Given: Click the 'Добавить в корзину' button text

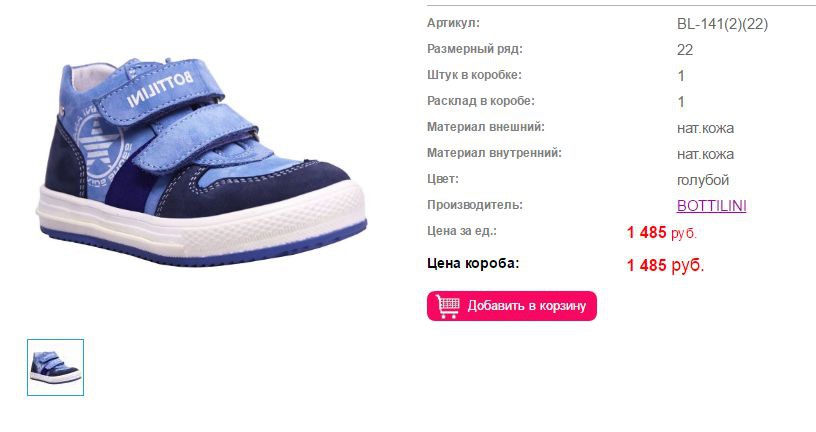Looking at the screenshot, I should coord(527,306).
